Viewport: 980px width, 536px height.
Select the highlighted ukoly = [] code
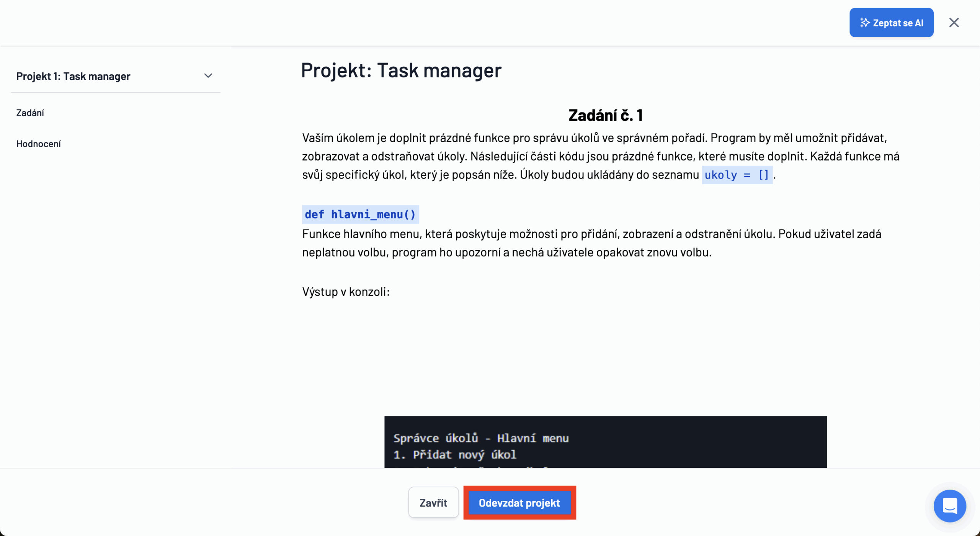(x=737, y=175)
